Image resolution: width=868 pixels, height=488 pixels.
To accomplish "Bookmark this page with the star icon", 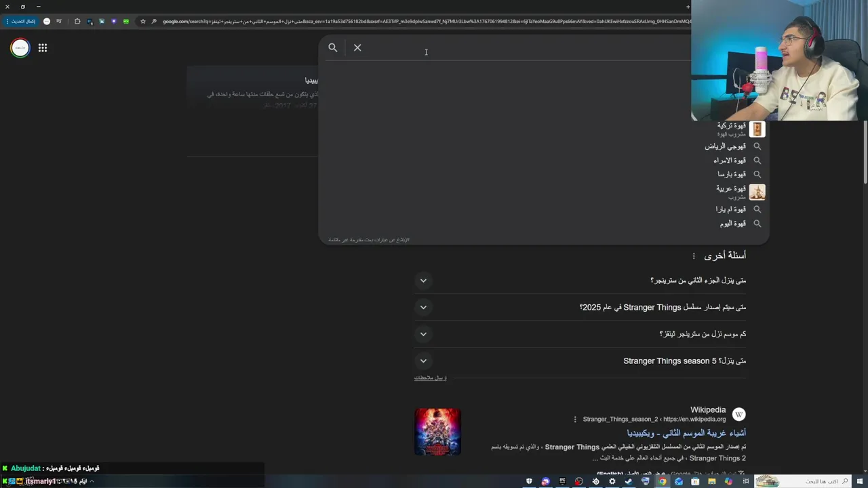I will 143,22.
